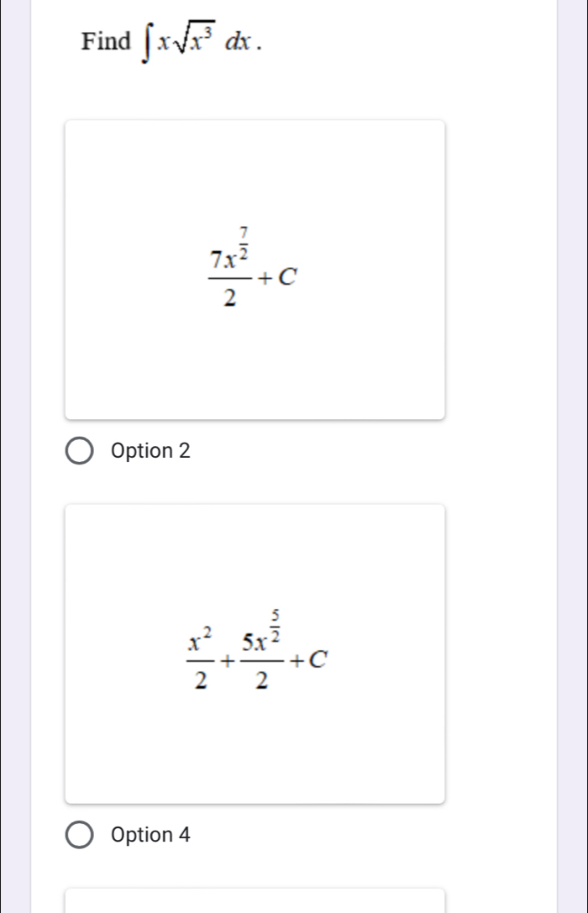Click the word "Find" in the question
Image resolution: width=588 pixels, height=913 pixels.
pos(106,40)
